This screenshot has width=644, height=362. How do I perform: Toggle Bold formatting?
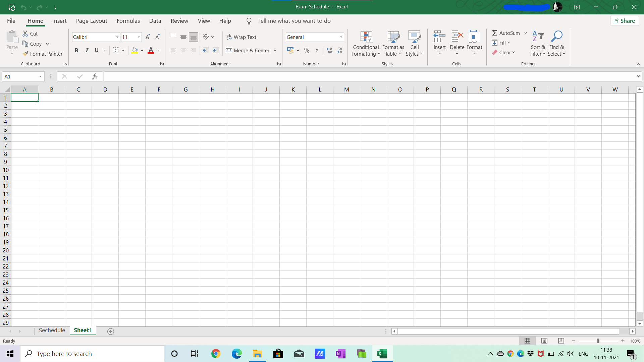pos(76,50)
